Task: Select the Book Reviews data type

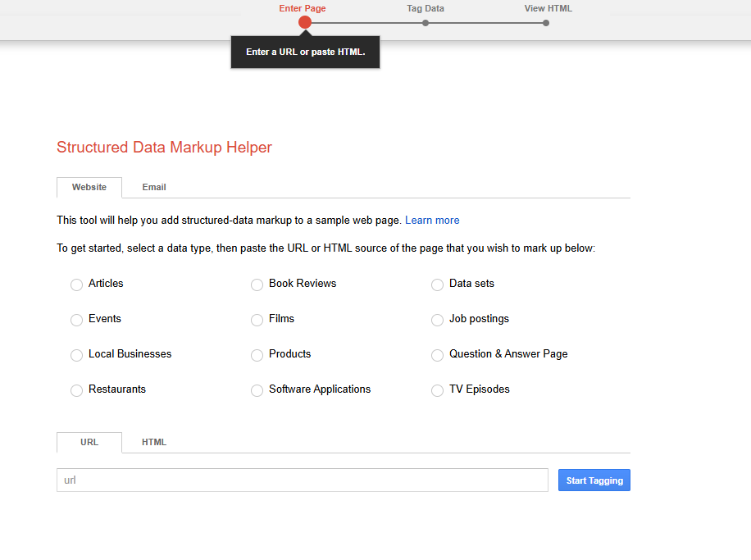Action: (x=257, y=285)
